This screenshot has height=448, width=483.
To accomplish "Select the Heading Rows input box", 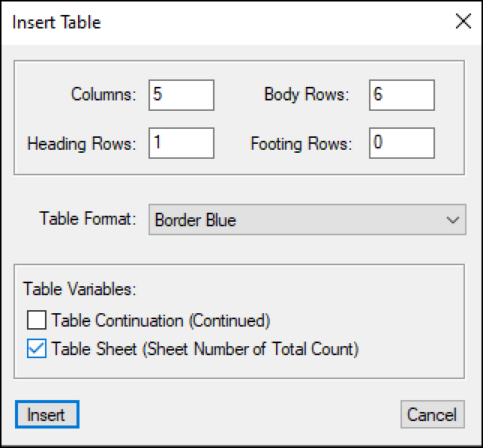I will click(x=181, y=143).
